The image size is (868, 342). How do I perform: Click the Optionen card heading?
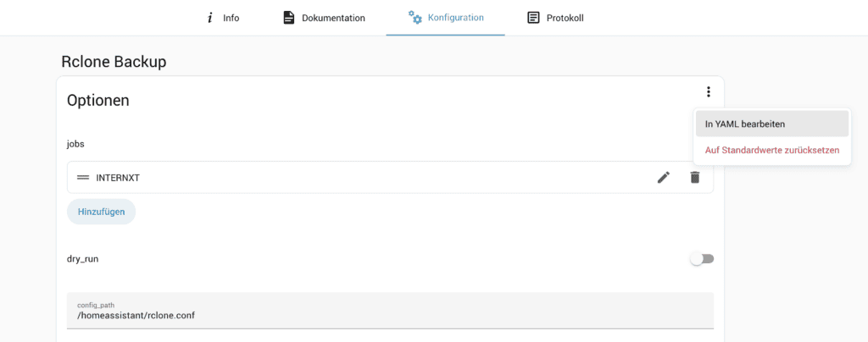(98, 100)
